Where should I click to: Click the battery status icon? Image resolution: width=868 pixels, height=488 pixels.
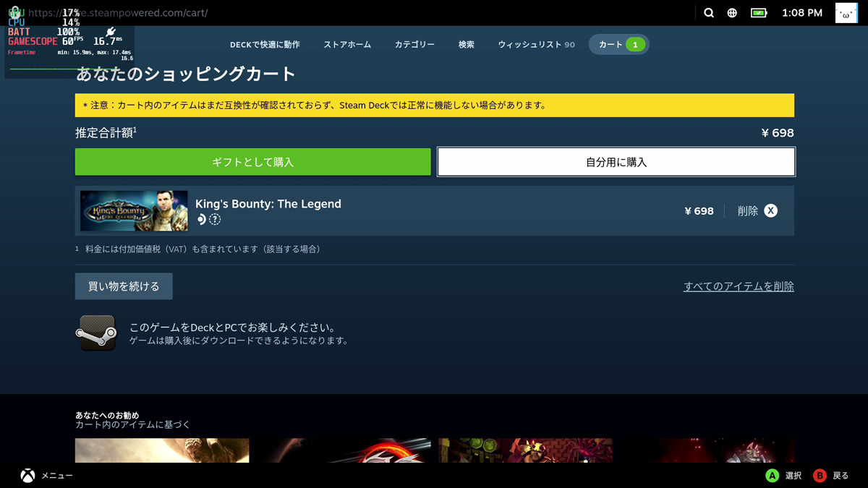pyautogui.click(x=758, y=13)
